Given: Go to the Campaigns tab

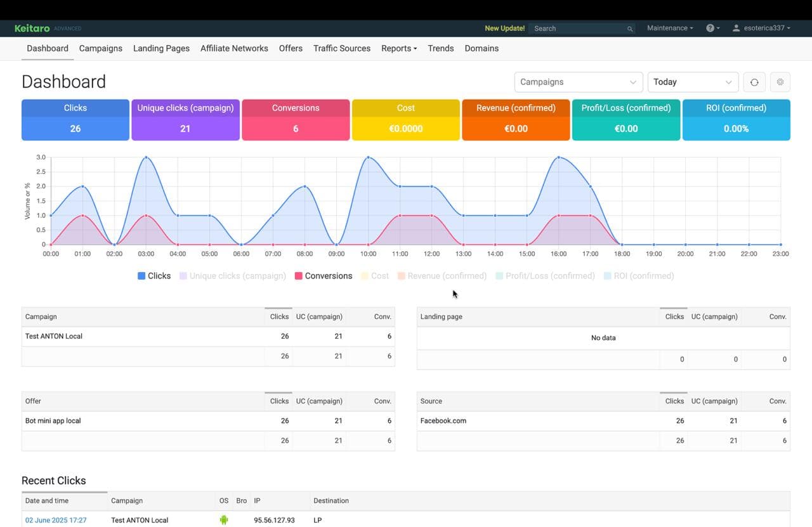Looking at the screenshot, I should (x=101, y=48).
